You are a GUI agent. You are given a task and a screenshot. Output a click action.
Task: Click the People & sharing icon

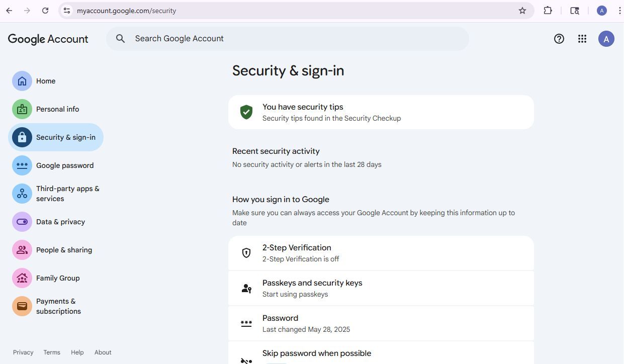(22, 250)
